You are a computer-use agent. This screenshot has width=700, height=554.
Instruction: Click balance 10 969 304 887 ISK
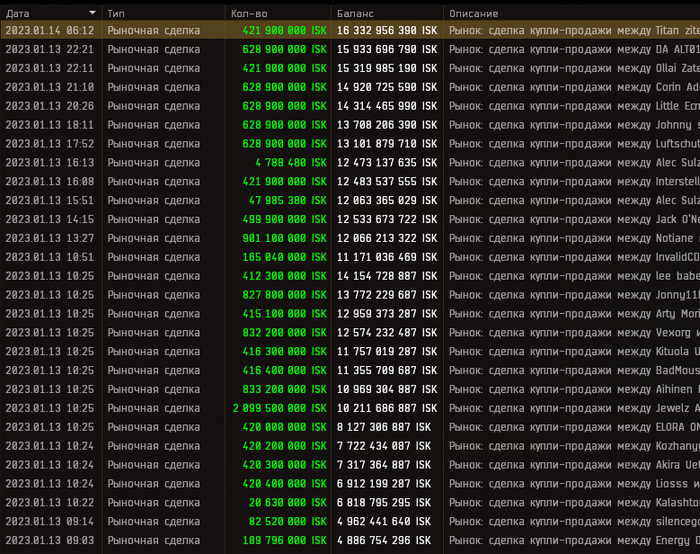click(387, 389)
